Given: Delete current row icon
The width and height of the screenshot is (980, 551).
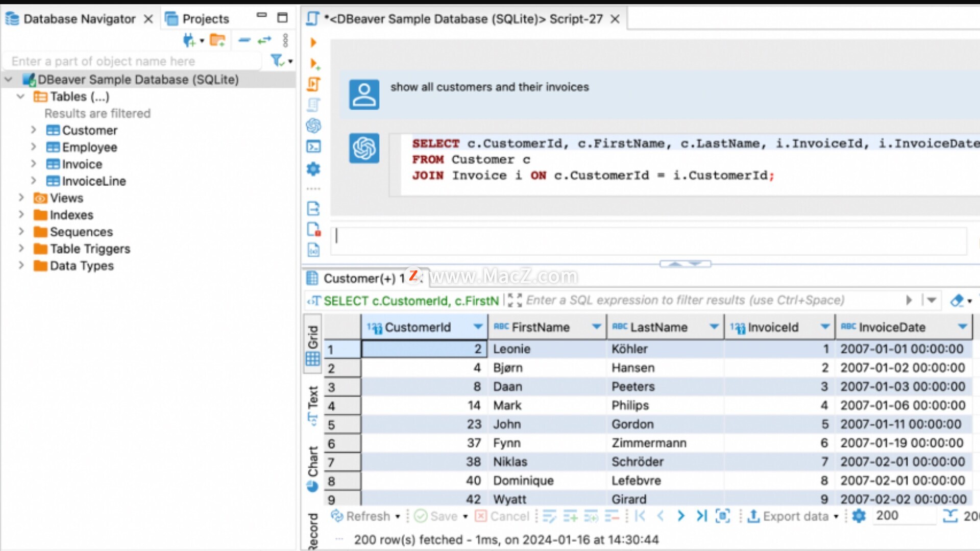Looking at the screenshot, I should [x=611, y=516].
